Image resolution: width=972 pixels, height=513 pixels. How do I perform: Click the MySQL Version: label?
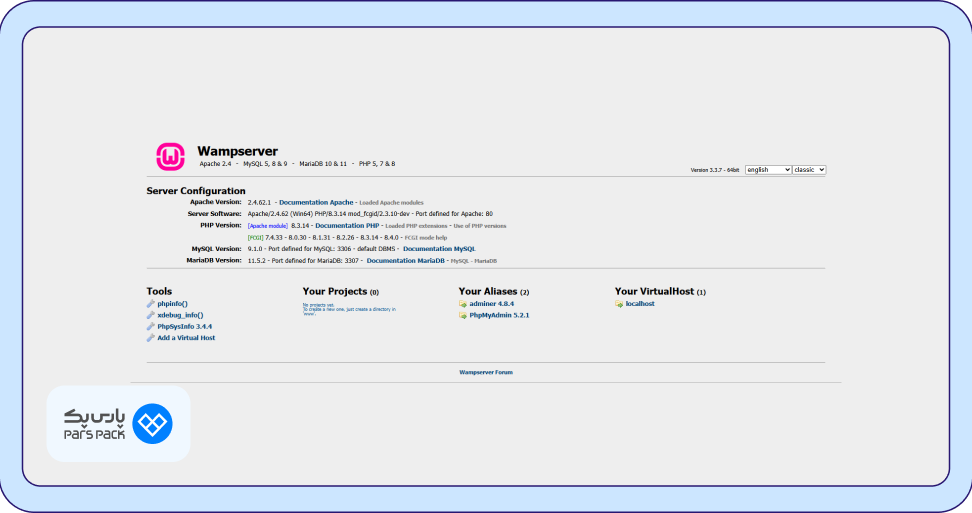point(216,249)
